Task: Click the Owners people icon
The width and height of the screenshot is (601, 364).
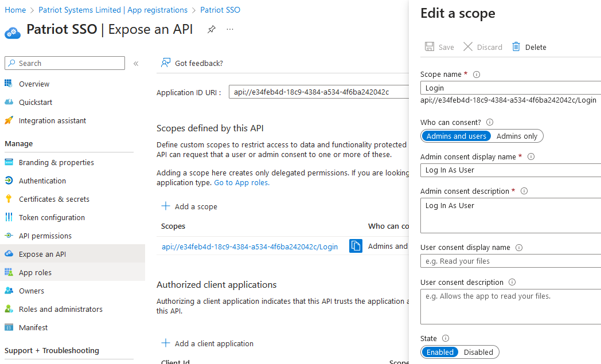Action: pyautogui.click(x=9, y=291)
